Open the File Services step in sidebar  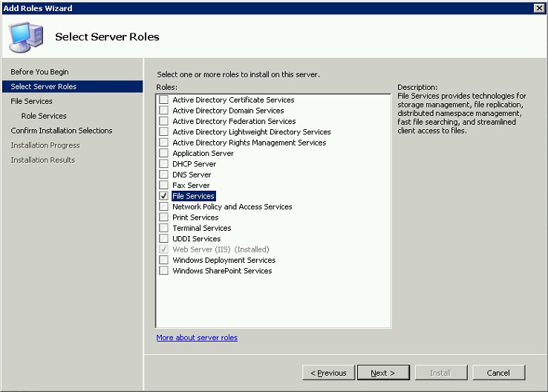[x=31, y=101]
